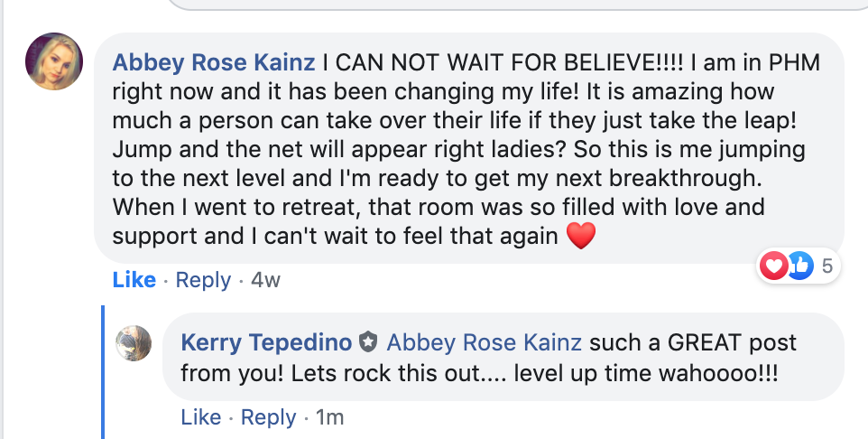View the reaction count of 5
The width and height of the screenshot is (868, 439).
(x=827, y=266)
